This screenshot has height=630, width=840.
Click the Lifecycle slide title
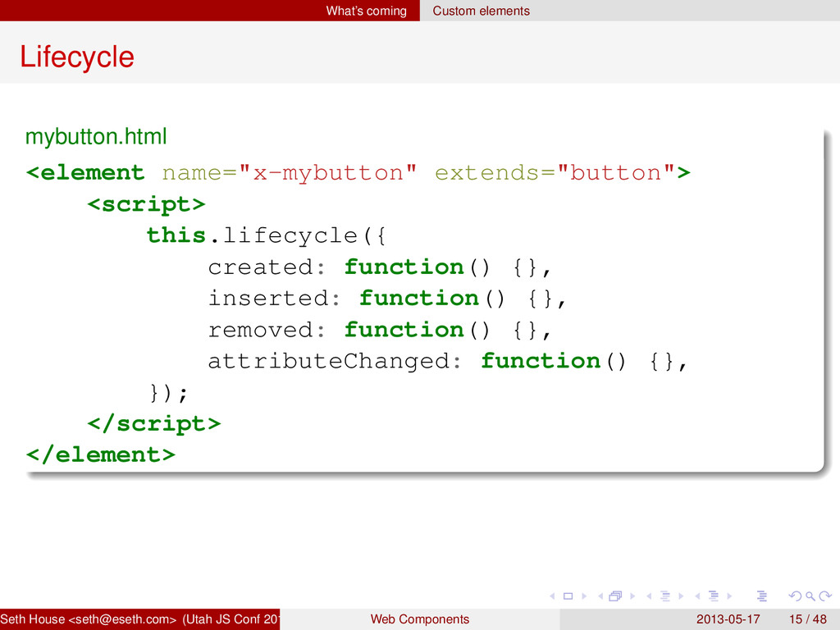click(x=77, y=57)
